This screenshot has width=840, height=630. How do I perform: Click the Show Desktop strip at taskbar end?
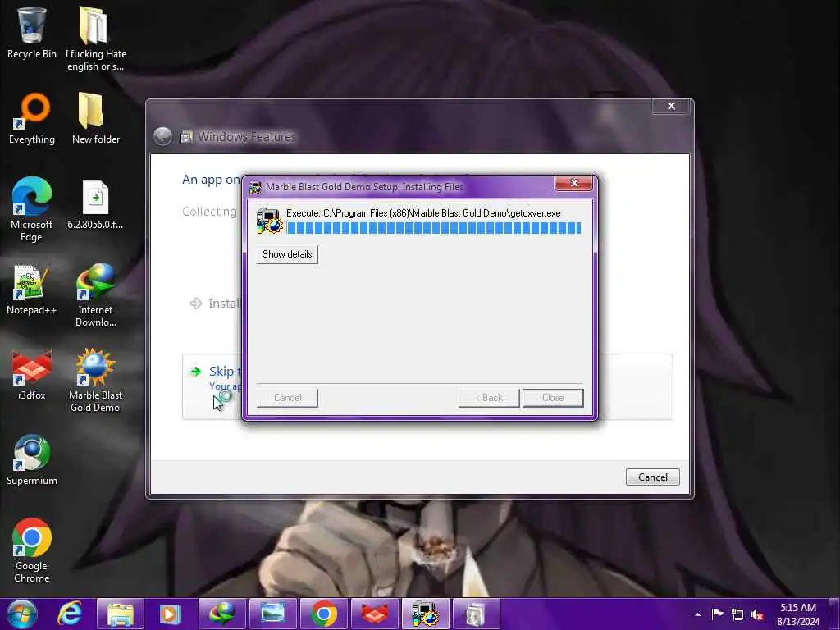coord(834,614)
